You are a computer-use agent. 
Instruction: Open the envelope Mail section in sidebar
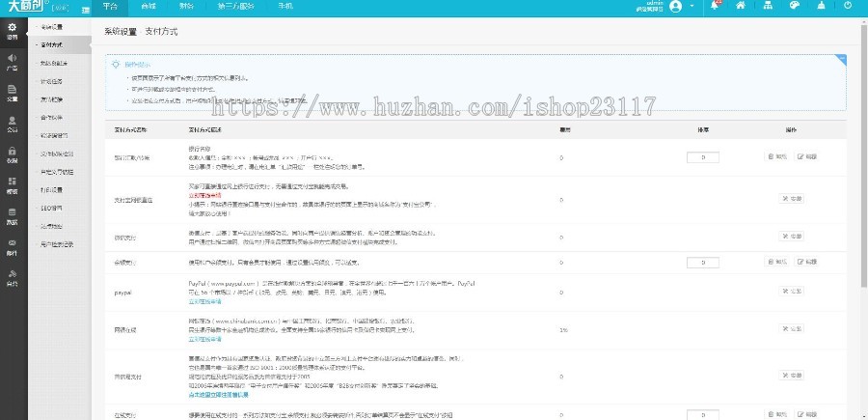point(13,247)
